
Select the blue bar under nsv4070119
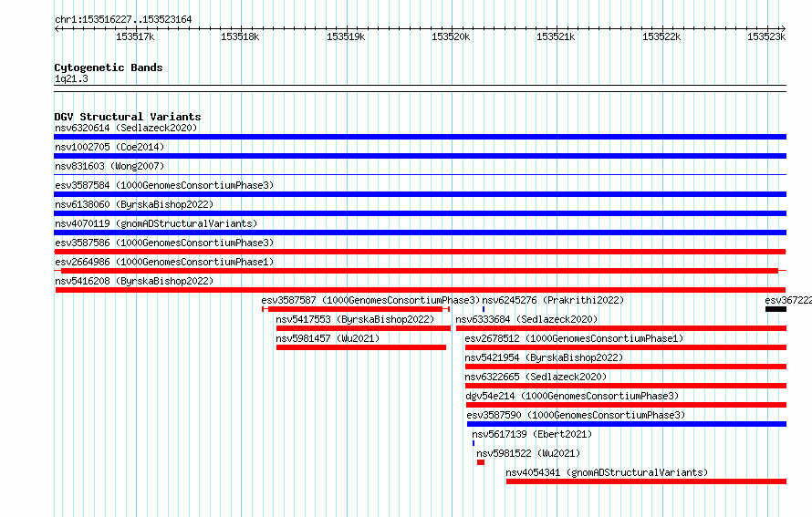coord(420,233)
